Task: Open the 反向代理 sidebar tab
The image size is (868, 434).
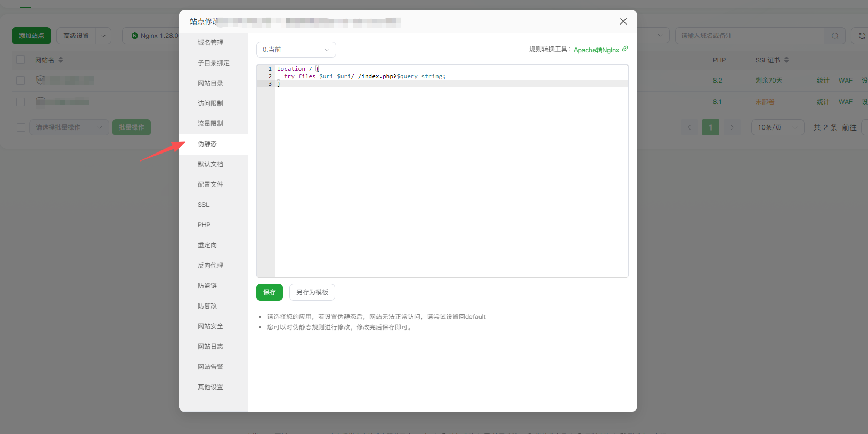Action: (210, 266)
